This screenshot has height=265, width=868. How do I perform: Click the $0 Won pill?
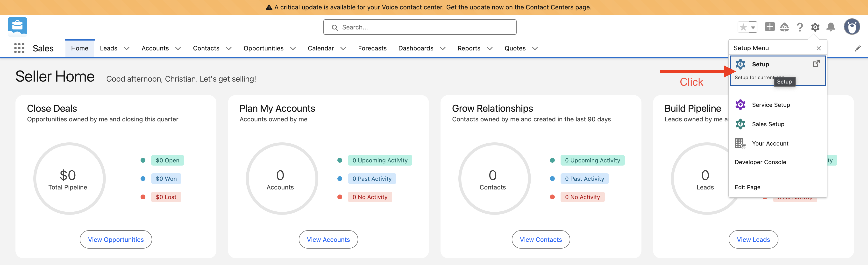166,179
